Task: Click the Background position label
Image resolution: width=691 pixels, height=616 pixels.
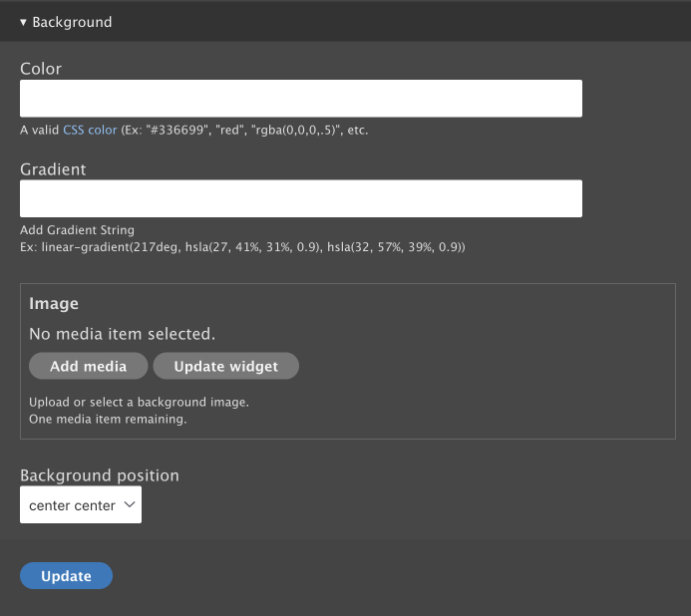Action: [x=100, y=475]
